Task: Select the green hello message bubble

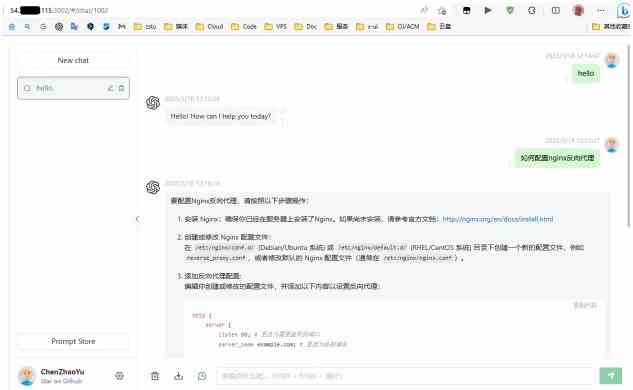Action: (586, 73)
